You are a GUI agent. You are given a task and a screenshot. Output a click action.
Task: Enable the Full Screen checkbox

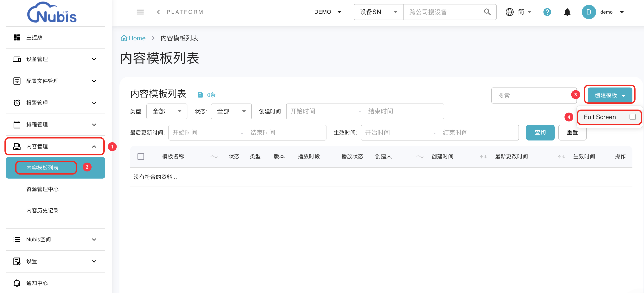pyautogui.click(x=632, y=117)
